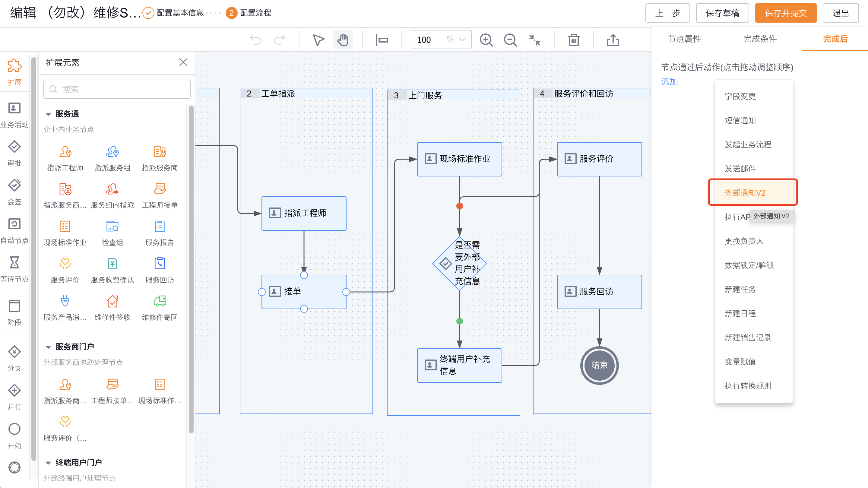The image size is (868, 488).
Task: Select the 指派工程师 node on canvas
Action: tap(304, 213)
